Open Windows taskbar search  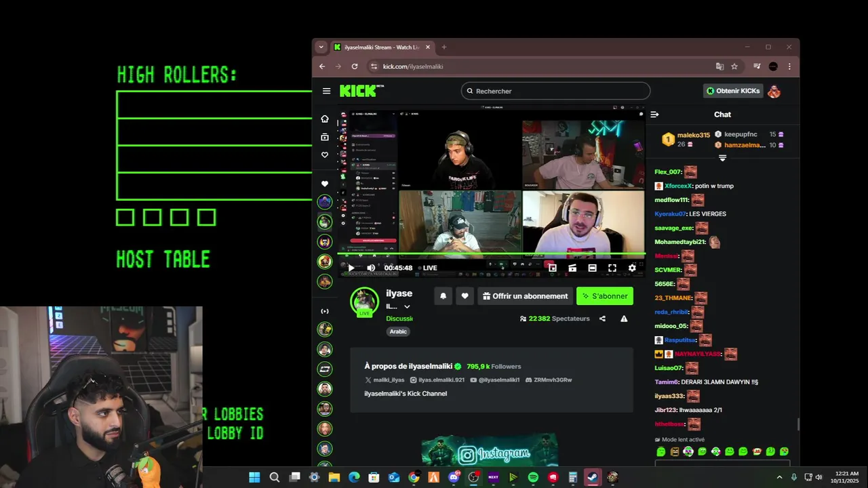(x=274, y=477)
